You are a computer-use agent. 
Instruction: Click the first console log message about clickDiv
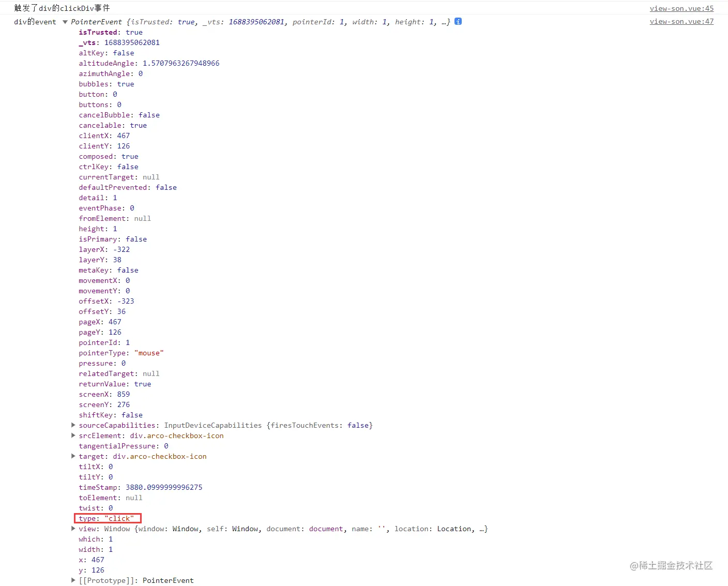point(62,8)
